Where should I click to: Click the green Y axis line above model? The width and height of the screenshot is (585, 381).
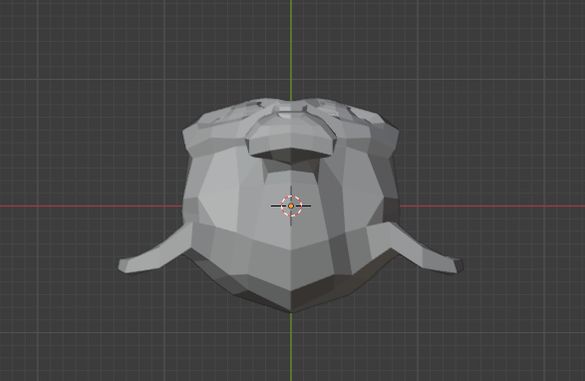[291, 49]
